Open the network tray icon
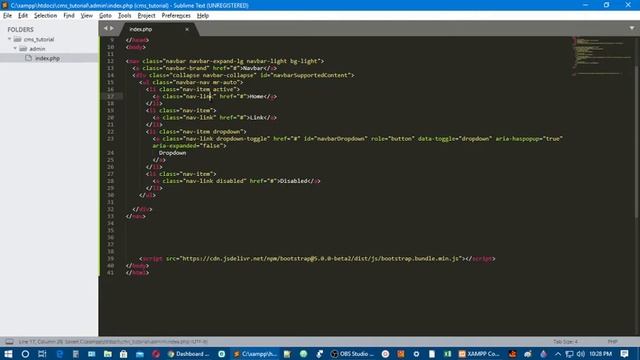The image size is (640, 360). click(x=569, y=354)
